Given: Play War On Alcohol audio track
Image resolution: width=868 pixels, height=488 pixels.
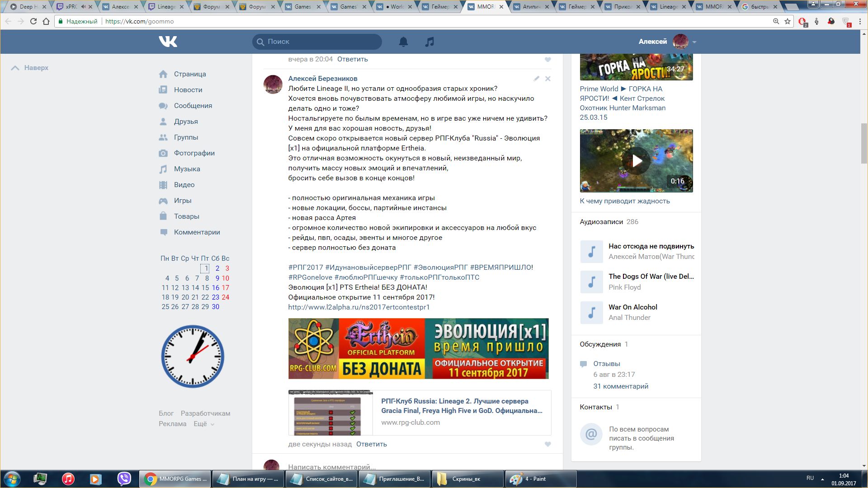Looking at the screenshot, I should click(592, 313).
